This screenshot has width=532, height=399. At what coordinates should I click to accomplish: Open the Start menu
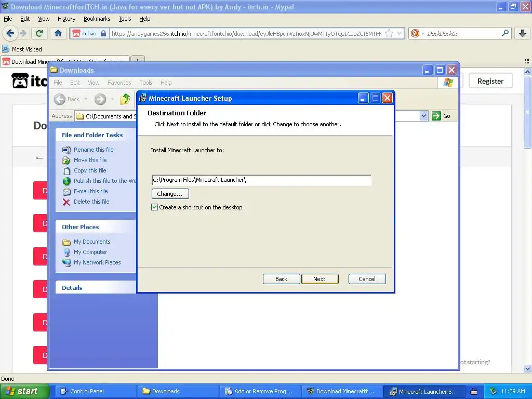24,391
